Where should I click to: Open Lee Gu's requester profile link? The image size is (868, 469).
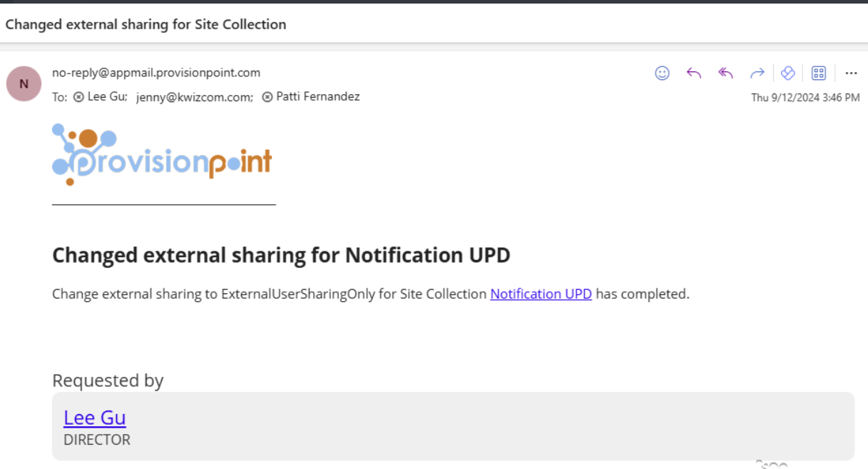click(95, 418)
